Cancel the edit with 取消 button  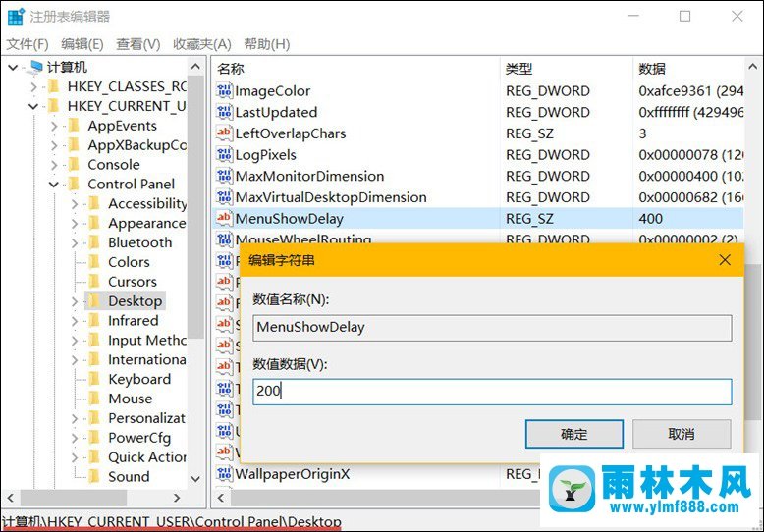(x=682, y=434)
